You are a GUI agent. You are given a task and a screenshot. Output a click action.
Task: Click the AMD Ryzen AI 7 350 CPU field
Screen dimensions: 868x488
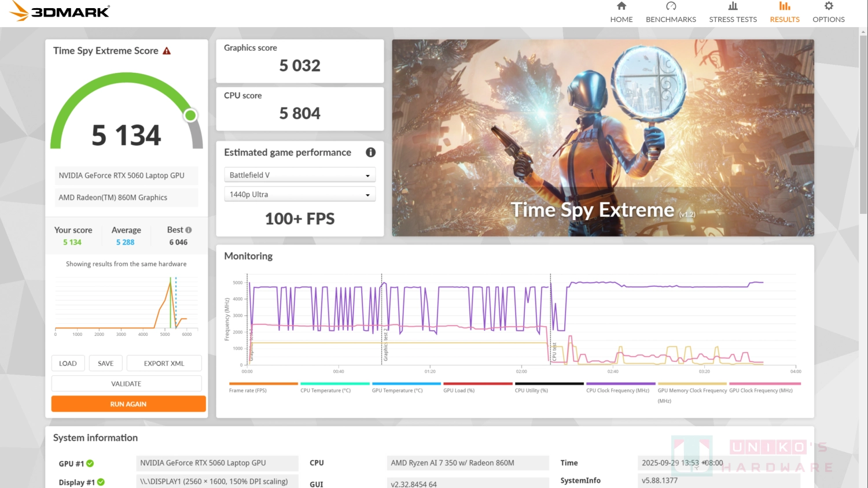click(x=468, y=463)
